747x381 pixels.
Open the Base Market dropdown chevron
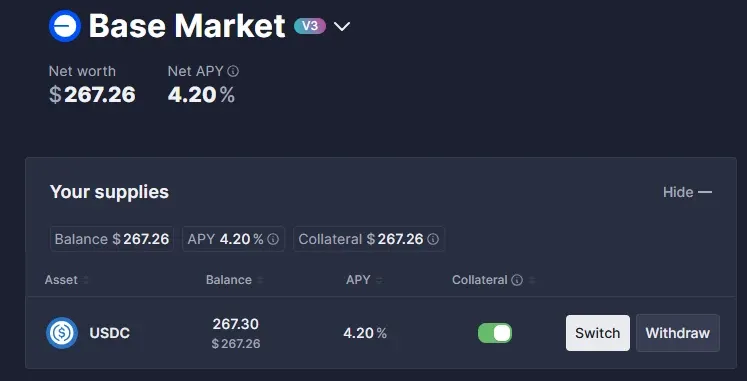click(342, 26)
